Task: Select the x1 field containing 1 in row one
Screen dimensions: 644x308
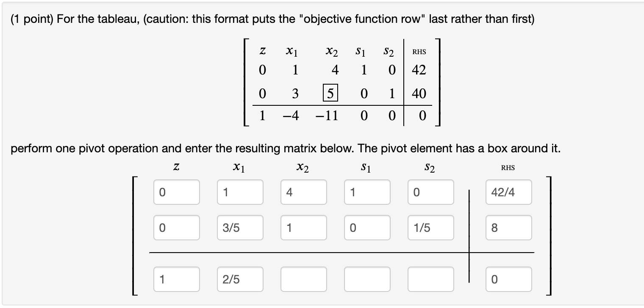Action: [x=240, y=192]
